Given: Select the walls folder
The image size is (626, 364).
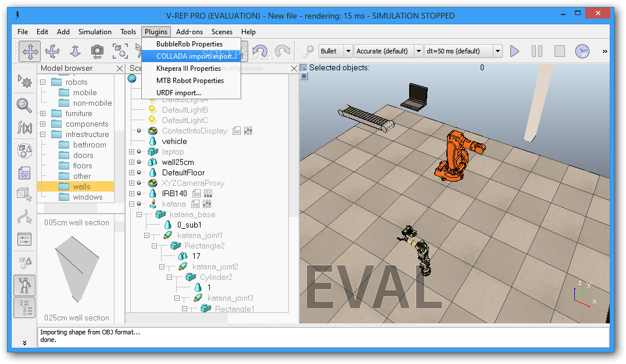Looking at the screenshot, I should (x=76, y=186).
